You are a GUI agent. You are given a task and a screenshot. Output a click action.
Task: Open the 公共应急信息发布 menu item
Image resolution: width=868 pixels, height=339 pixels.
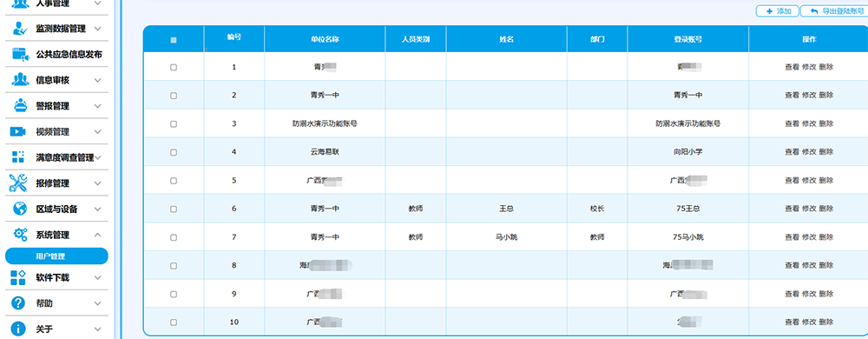69,54
